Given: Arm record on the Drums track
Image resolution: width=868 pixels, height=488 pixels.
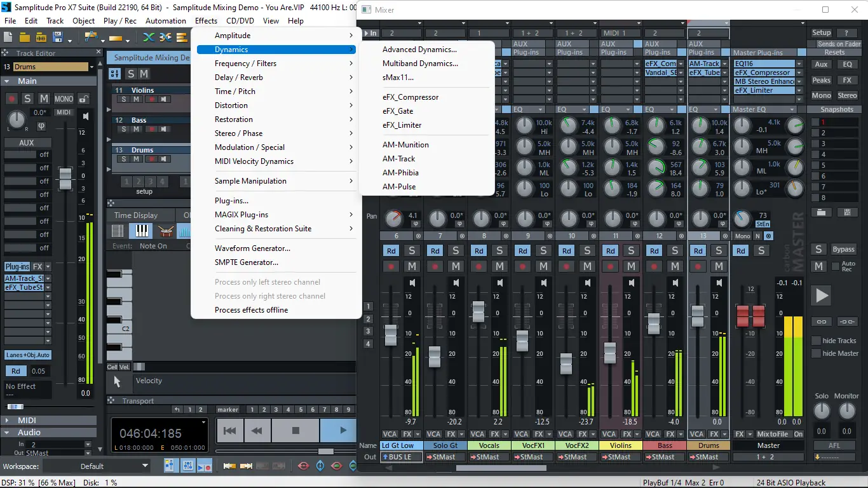Looking at the screenshot, I should [x=698, y=266].
